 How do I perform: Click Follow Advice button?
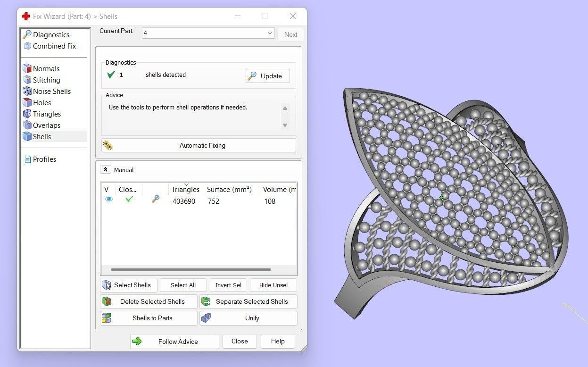tap(174, 342)
